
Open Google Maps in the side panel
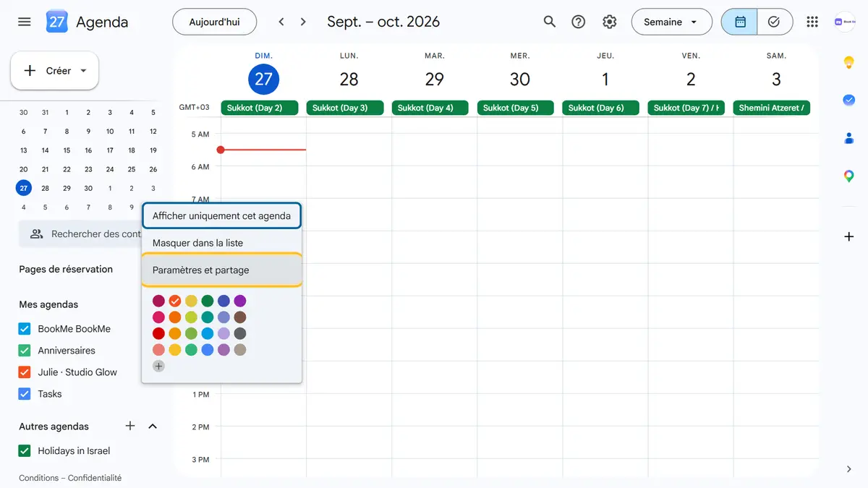click(x=849, y=176)
